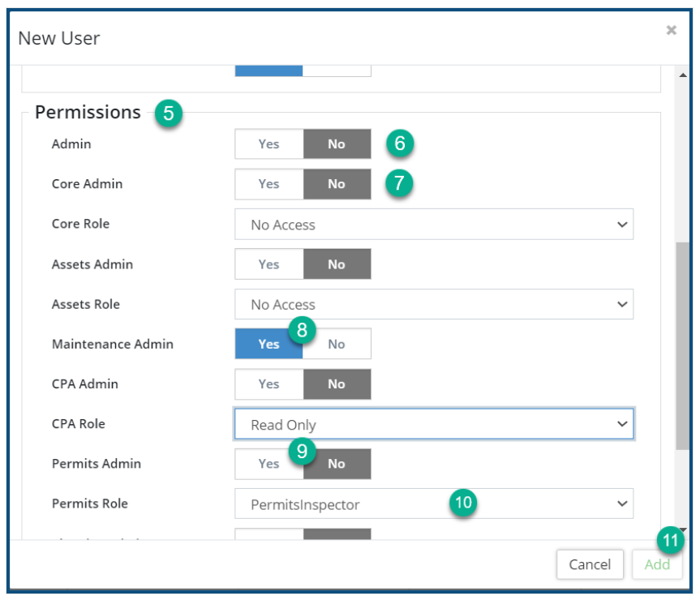This screenshot has height=600, width=700.
Task: Enable CPA Admin with Yes
Action: coord(268,384)
